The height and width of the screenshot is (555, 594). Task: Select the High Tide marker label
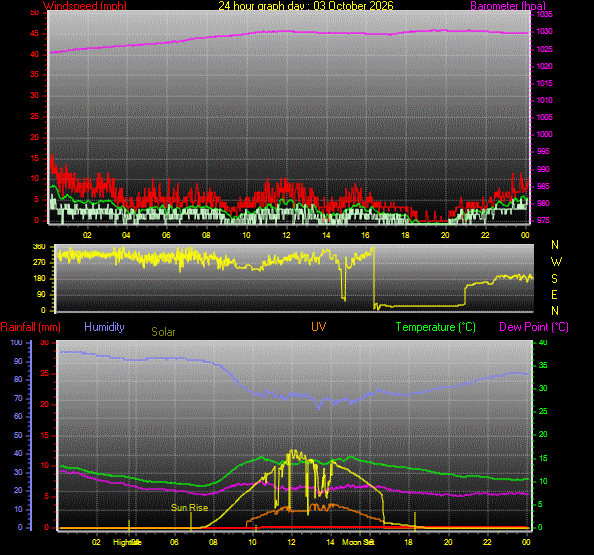point(127,542)
